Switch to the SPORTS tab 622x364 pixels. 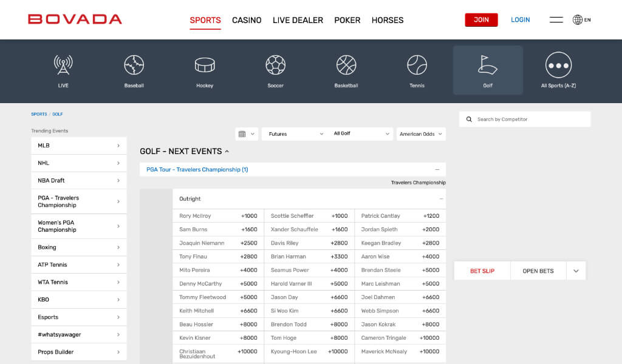[205, 20]
